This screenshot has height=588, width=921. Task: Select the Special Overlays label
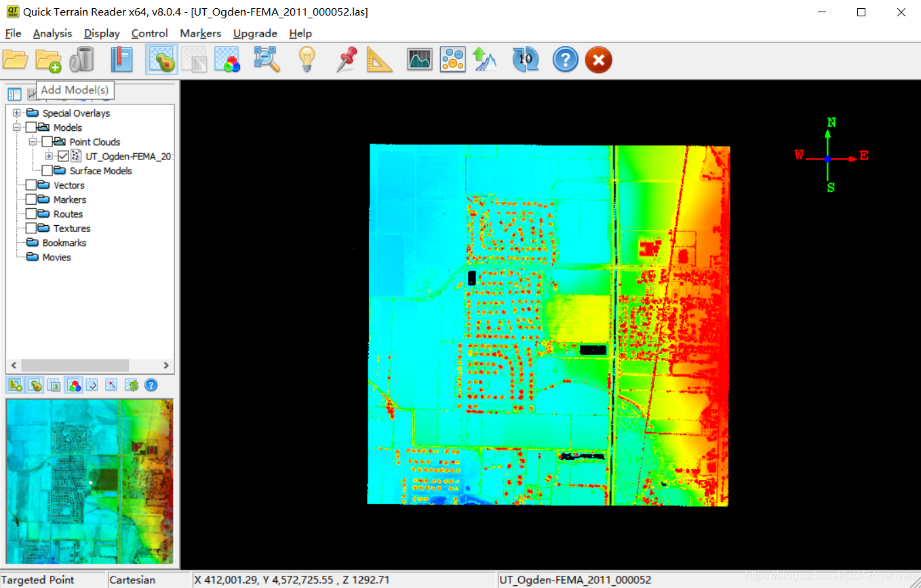pos(76,113)
